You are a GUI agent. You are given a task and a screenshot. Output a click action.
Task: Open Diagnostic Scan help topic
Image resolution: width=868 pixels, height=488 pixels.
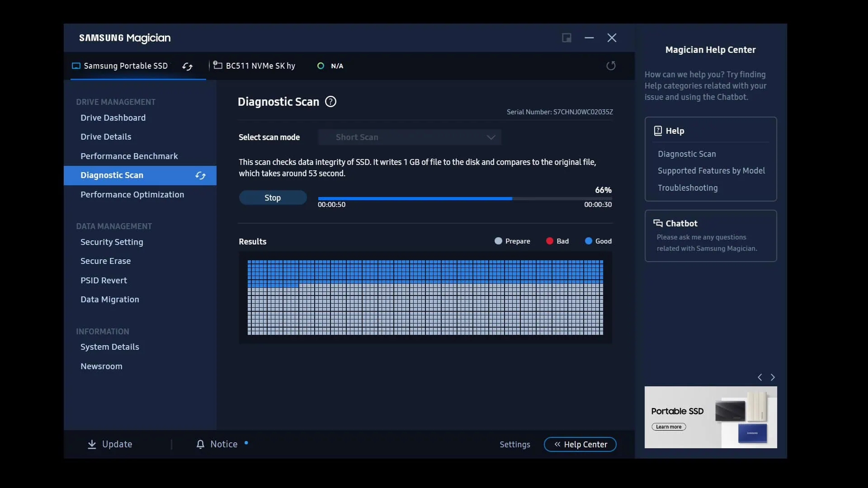[x=687, y=154]
